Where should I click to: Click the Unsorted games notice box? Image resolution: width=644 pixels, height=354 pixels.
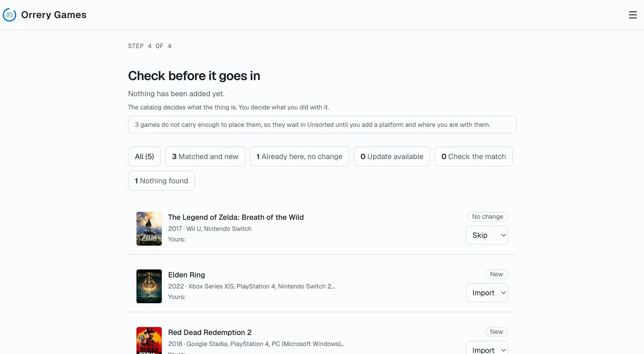coord(322,125)
